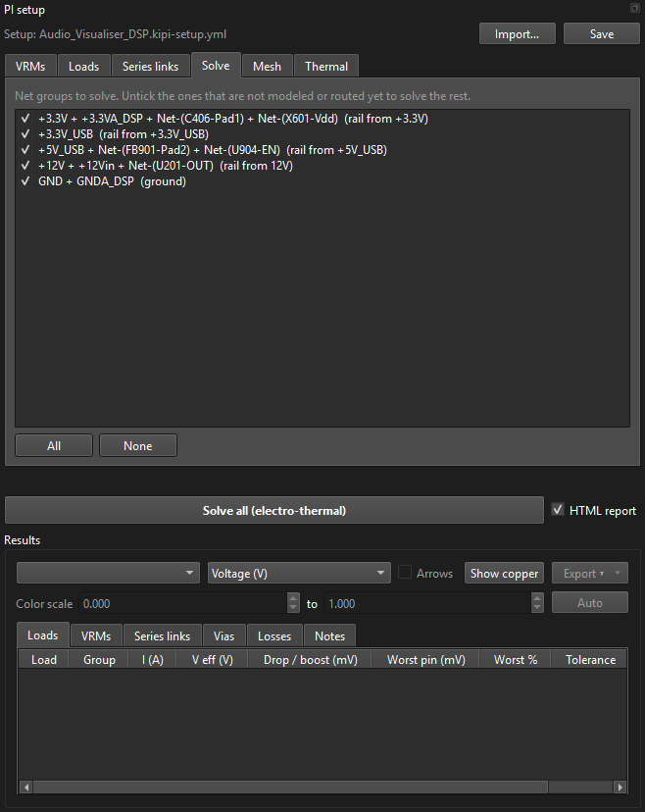The width and height of the screenshot is (645, 812).
Task: Switch to the Loads setup tab
Action: click(84, 67)
